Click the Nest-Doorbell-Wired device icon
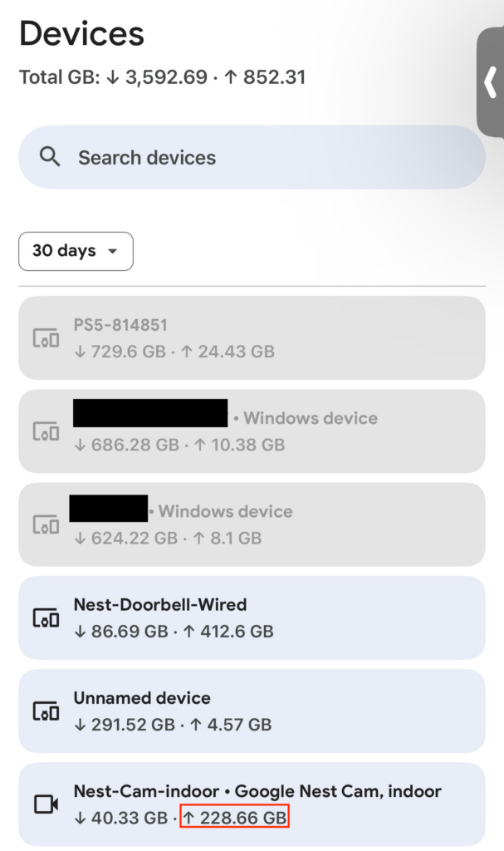Screen dimensions: 504x851 point(46,618)
